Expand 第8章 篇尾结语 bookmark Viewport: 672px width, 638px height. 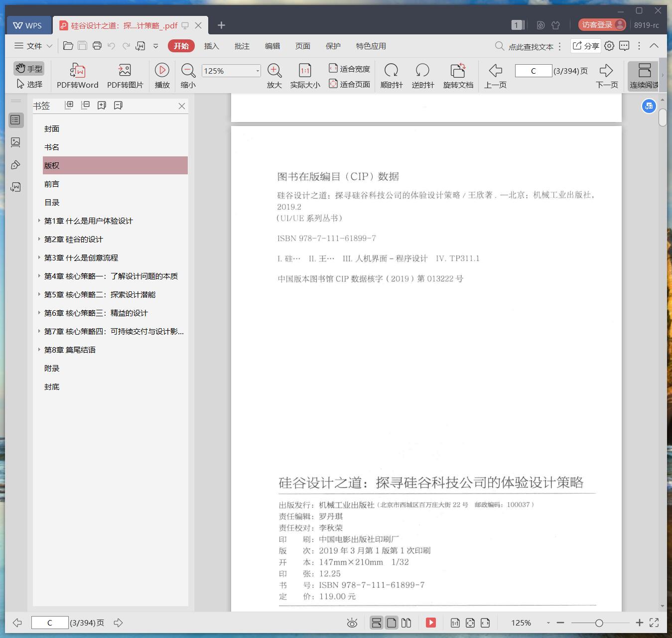tap(39, 349)
